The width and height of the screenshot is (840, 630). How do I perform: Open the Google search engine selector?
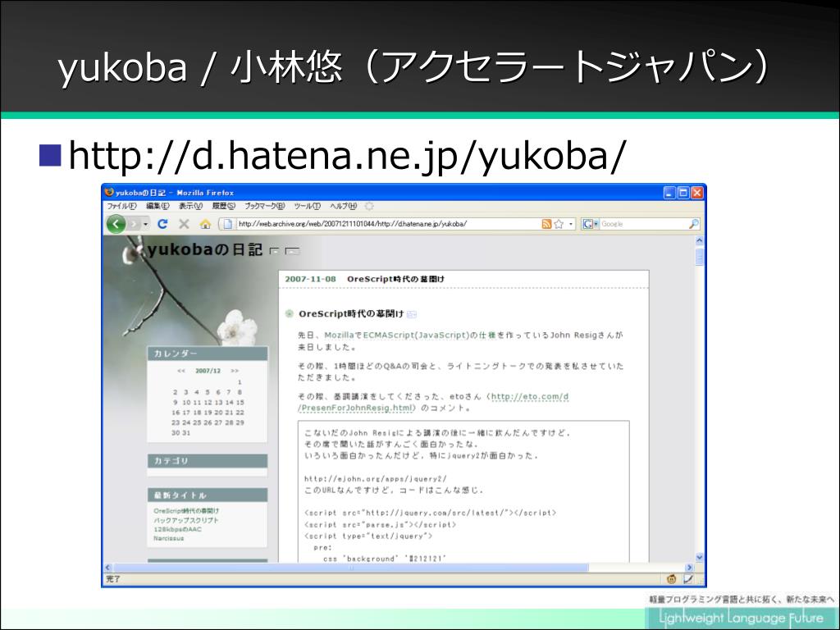click(591, 224)
